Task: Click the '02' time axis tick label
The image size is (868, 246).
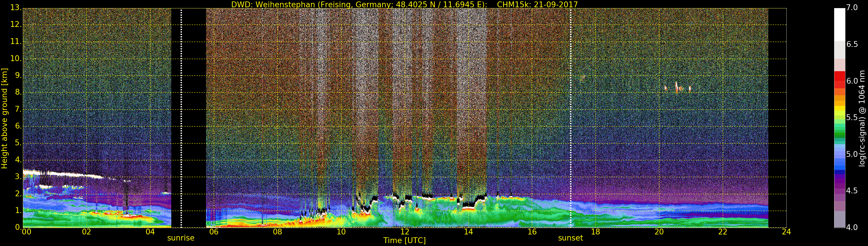Action: coord(87,232)
